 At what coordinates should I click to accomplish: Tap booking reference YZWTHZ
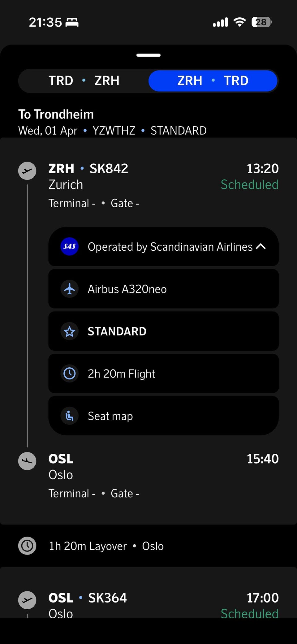pyautogui.click(x=114, y=131)
